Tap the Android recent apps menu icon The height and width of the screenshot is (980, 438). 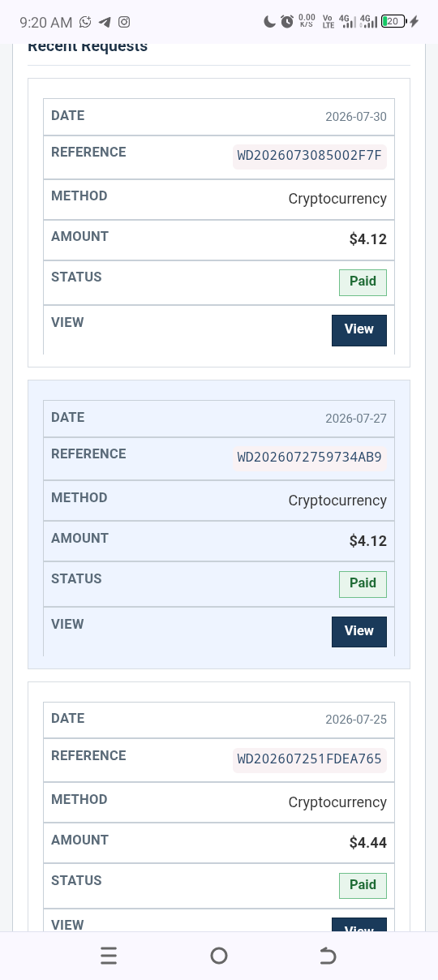tap(109, 956)
